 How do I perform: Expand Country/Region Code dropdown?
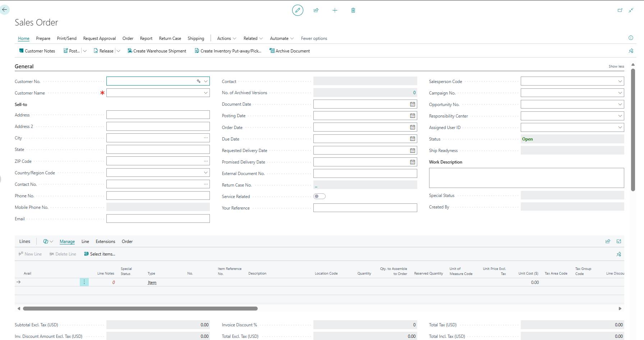point(206,173)
